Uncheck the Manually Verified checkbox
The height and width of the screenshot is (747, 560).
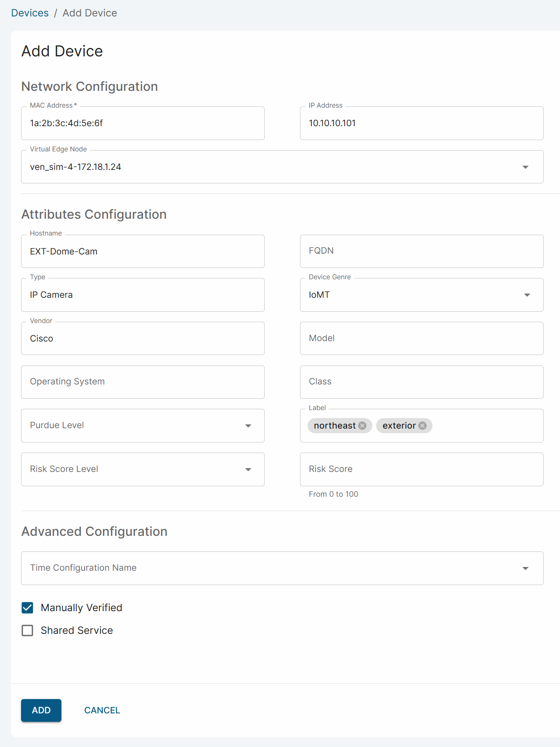coord(27,608)
